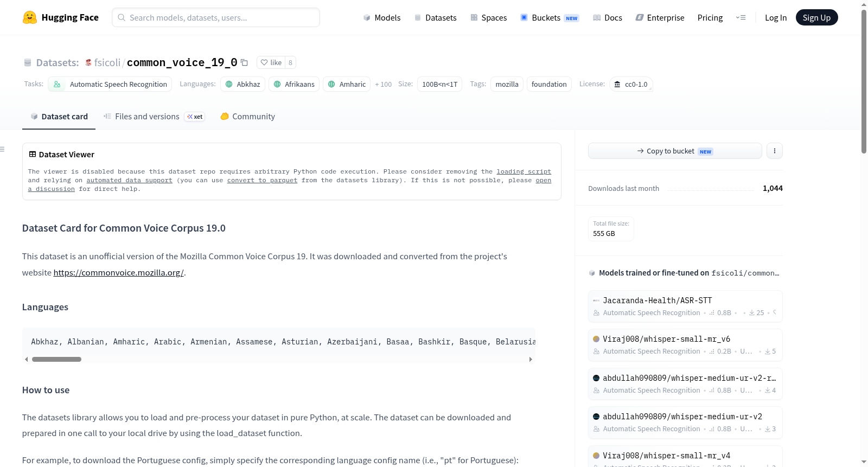Click the languages list horizontal scrollbar thumb
Image resolution: width=868 pixels, height=467 pixels.
point(56,359)
